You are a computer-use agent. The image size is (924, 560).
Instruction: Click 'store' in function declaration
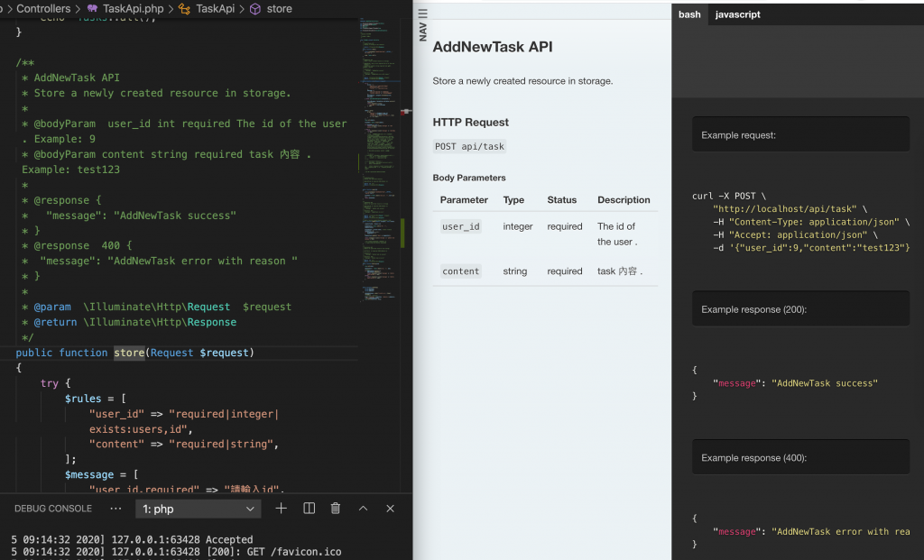click(129, 352)
